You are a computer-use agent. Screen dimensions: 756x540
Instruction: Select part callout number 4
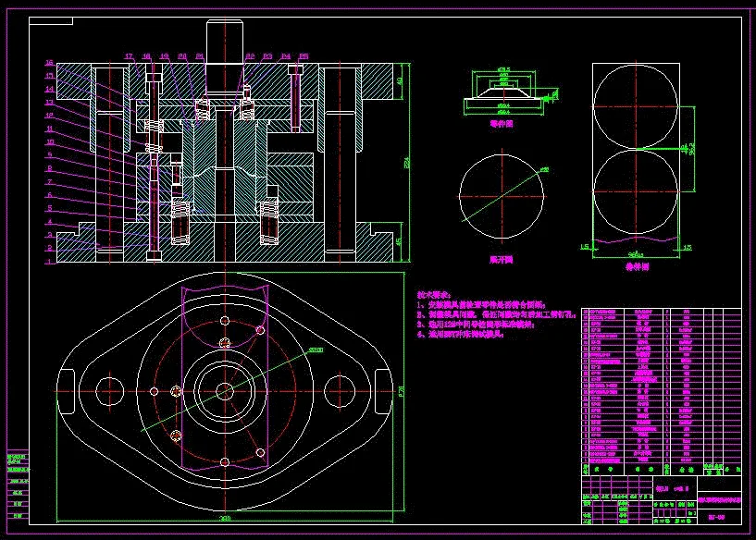(x=49, y=222)
